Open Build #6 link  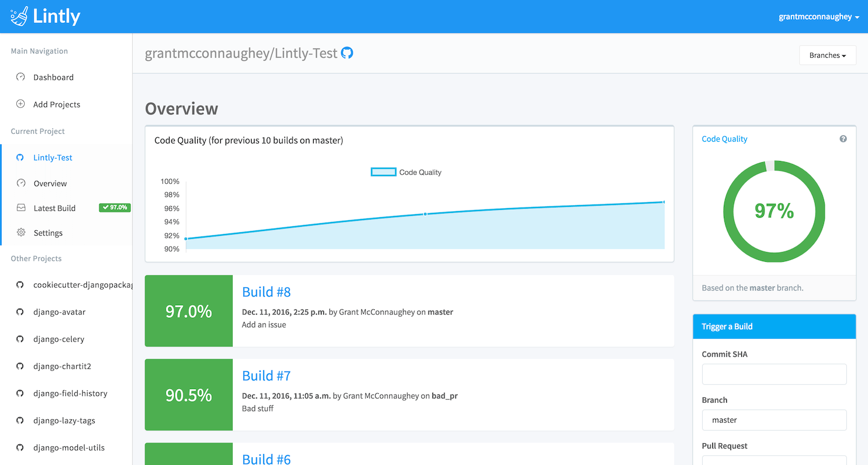266,458
